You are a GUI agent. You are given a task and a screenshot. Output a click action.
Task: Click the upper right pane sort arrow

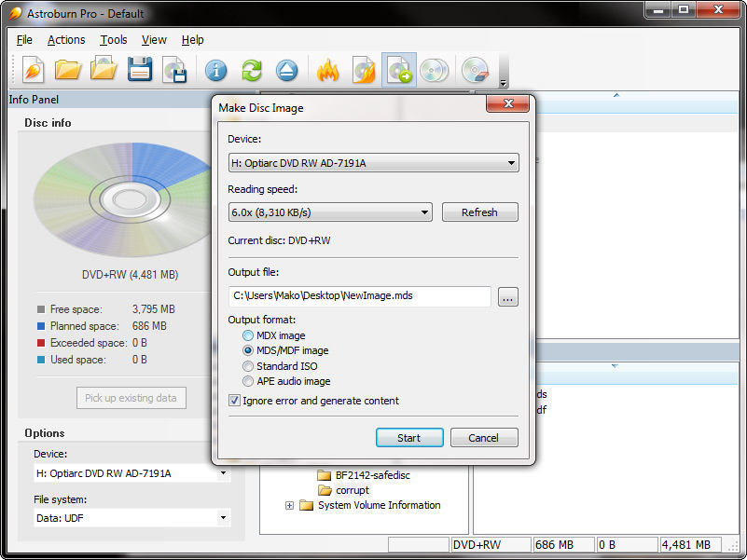(616, 95)
